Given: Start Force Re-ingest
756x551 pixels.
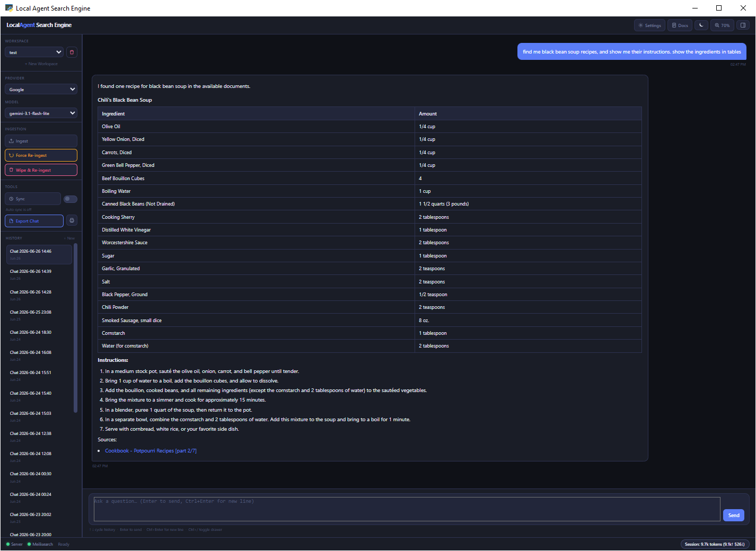Looking at the screenshot, I should tap(41, 155).
